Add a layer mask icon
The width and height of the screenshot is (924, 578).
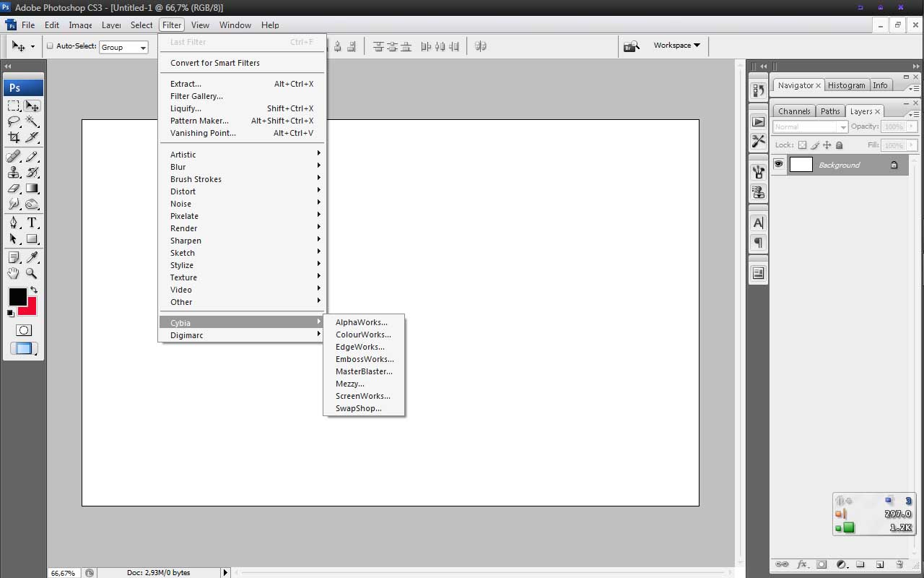tap(821, 564)
